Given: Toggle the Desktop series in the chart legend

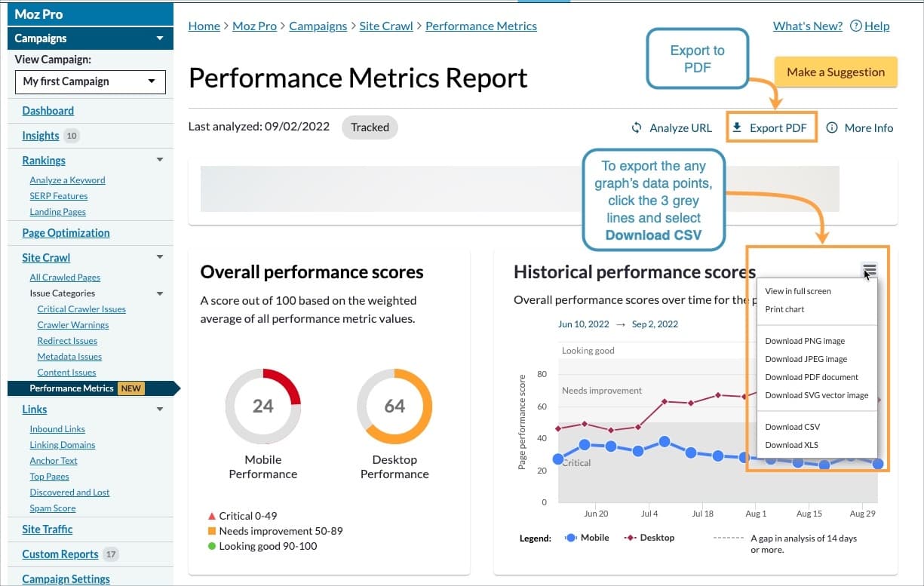Looking at the screenshot, I should click(x=653, y=537).
